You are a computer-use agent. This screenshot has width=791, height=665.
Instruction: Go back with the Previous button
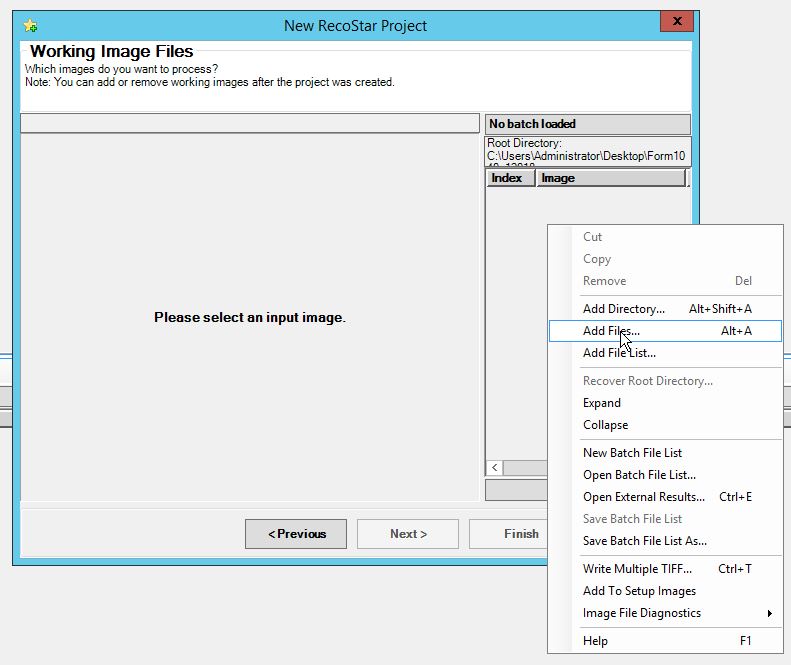tap(296, 534)
